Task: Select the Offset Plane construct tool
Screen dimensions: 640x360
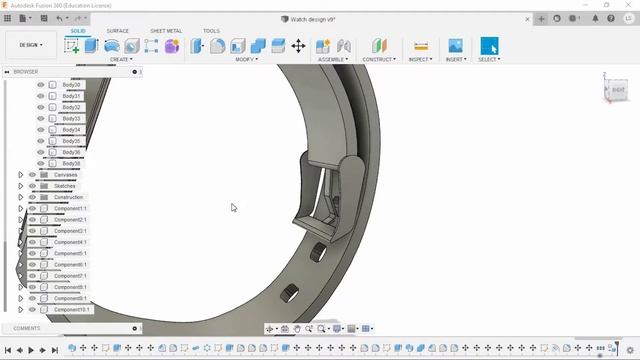Action: click(379, 46)
